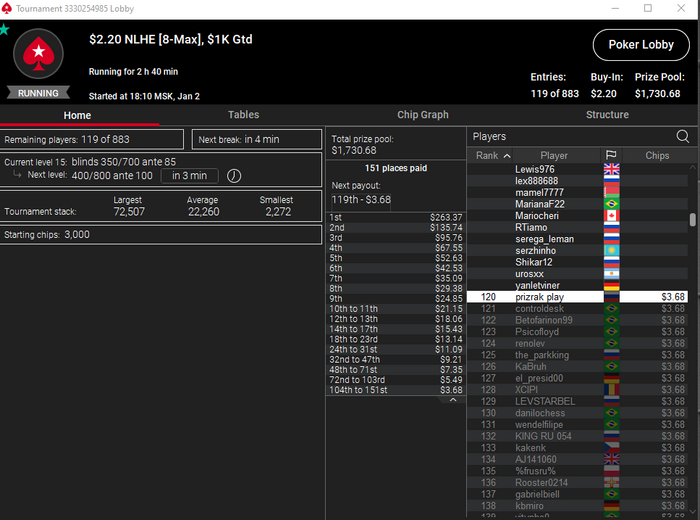Click the flag column header icon
This screenshot has height=520, width=700.
coord(611,155)
